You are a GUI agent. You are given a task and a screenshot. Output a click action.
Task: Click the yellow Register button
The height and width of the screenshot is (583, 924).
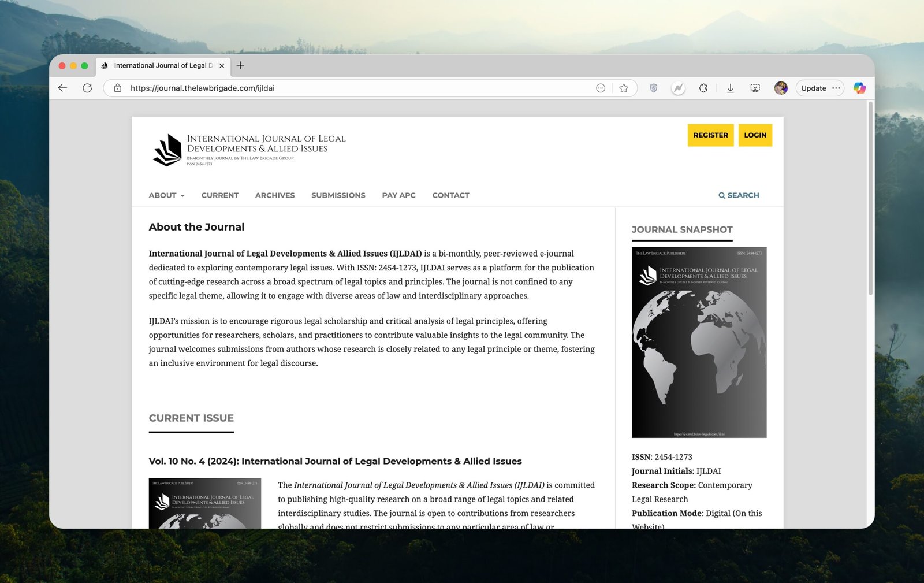pos(710,135)
